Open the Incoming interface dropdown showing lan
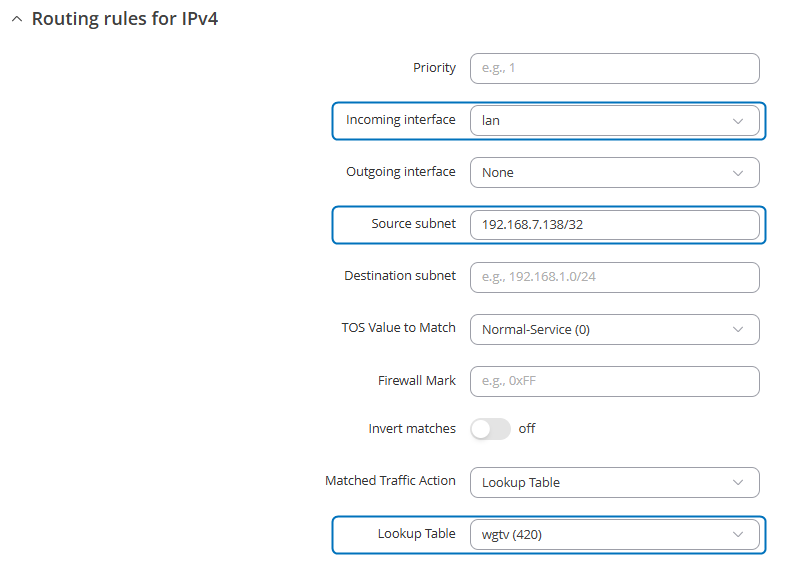 point(615,121)
